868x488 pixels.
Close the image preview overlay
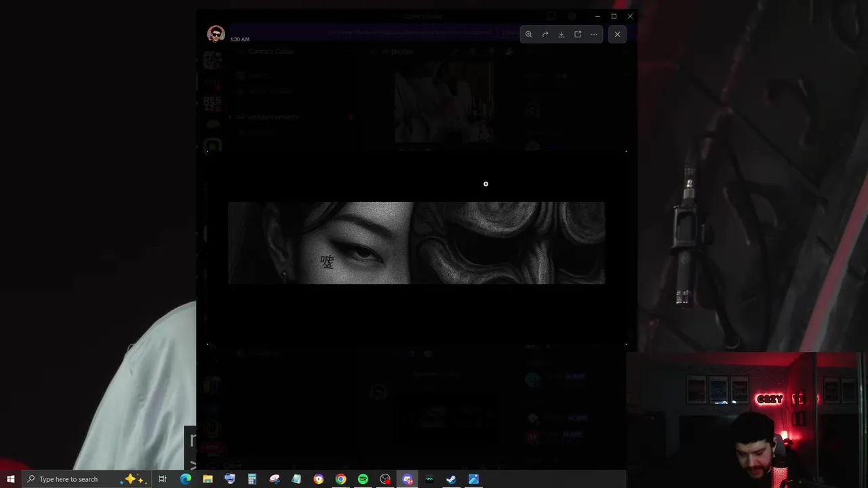coord(617,34)
